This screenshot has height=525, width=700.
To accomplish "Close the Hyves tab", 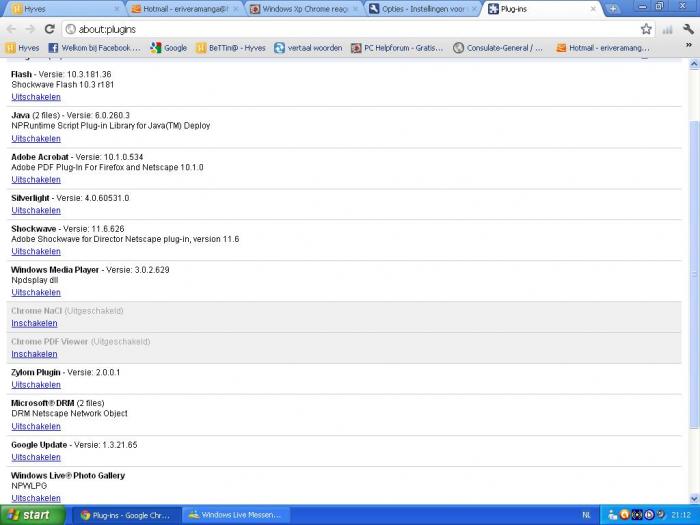I will pos(117,9).
